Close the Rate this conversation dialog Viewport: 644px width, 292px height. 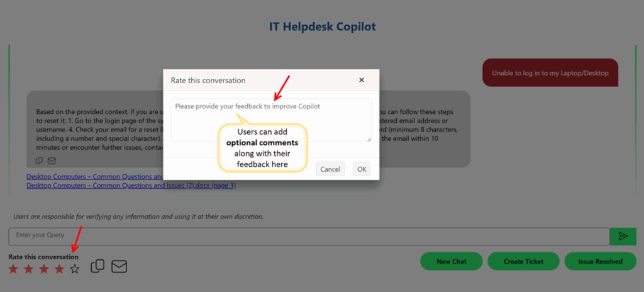click(x=362, y=80)
